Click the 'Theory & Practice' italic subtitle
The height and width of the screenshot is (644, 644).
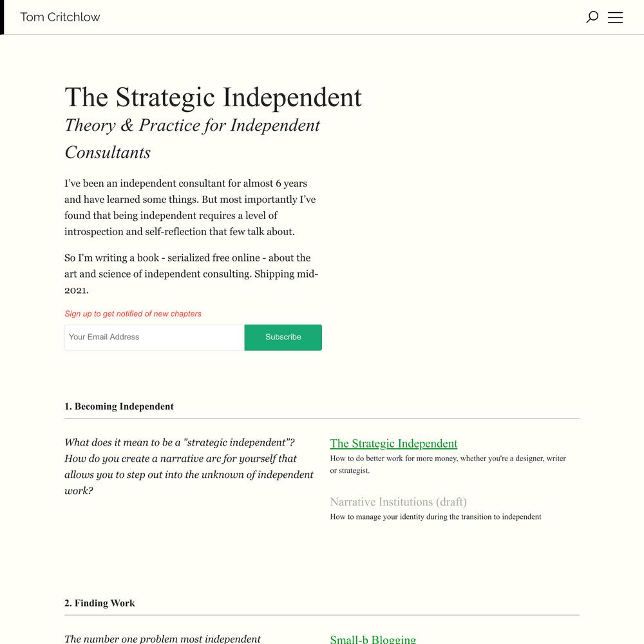(x=192, y=139)
